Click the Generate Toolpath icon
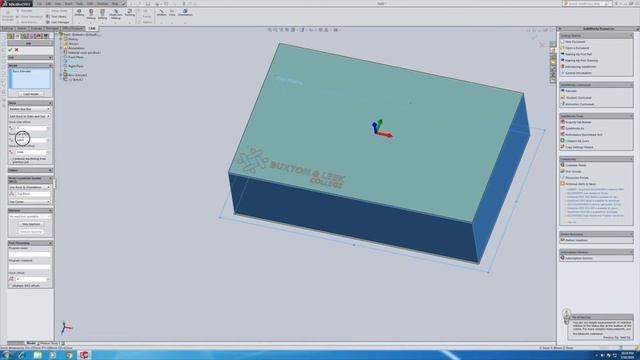Screen dimensions: 640x360 pos(7,16)
